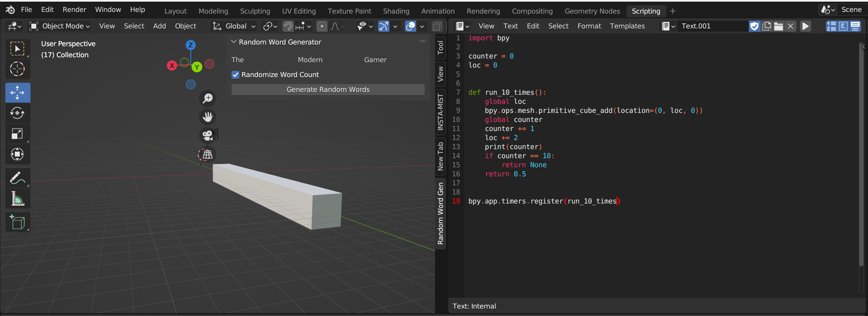Select the Annotate pencil tool

(17, 178)
